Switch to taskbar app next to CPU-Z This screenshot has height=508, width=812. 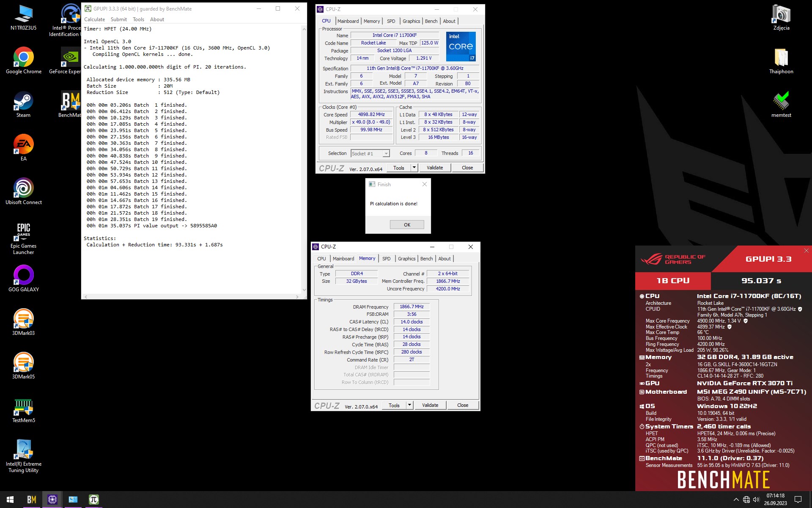tap(73, 500)
